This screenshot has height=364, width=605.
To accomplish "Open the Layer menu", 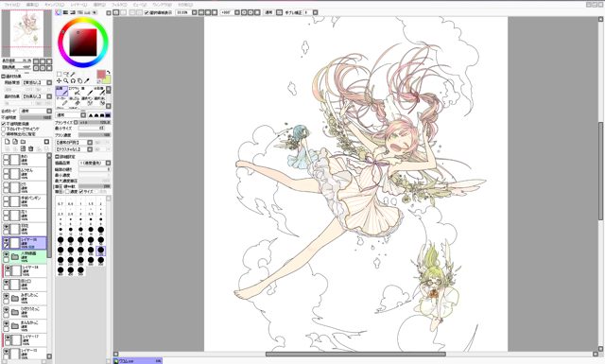I will click(x=78, y=5).
